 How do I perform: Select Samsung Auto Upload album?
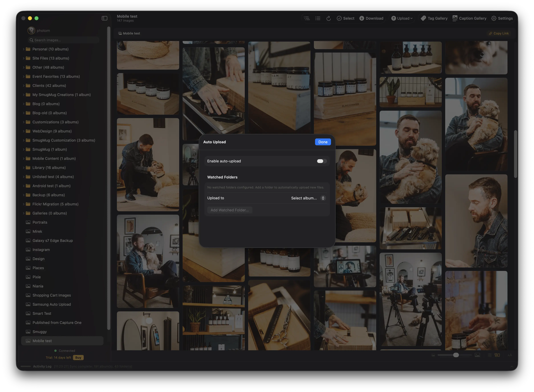click(51, 304)
